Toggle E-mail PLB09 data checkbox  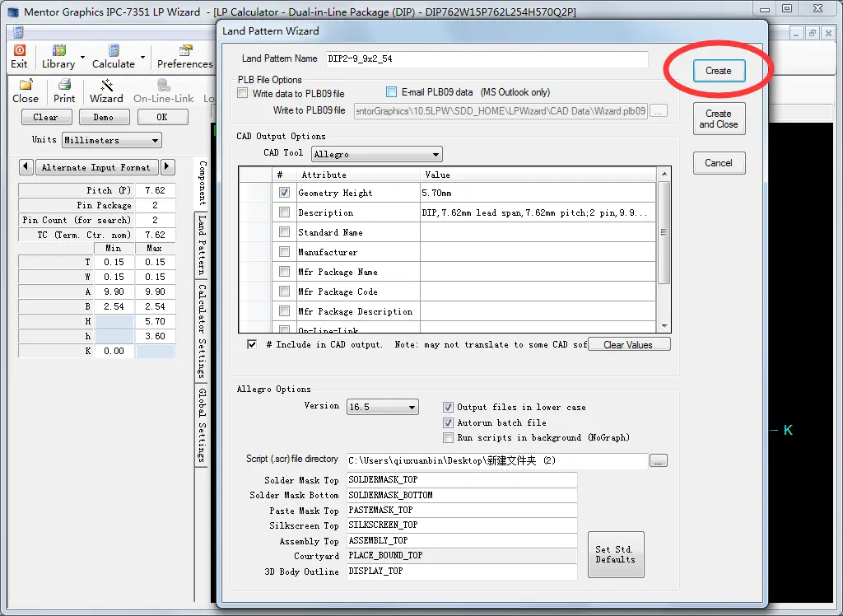pyautogui.click(x=391, y=92)
